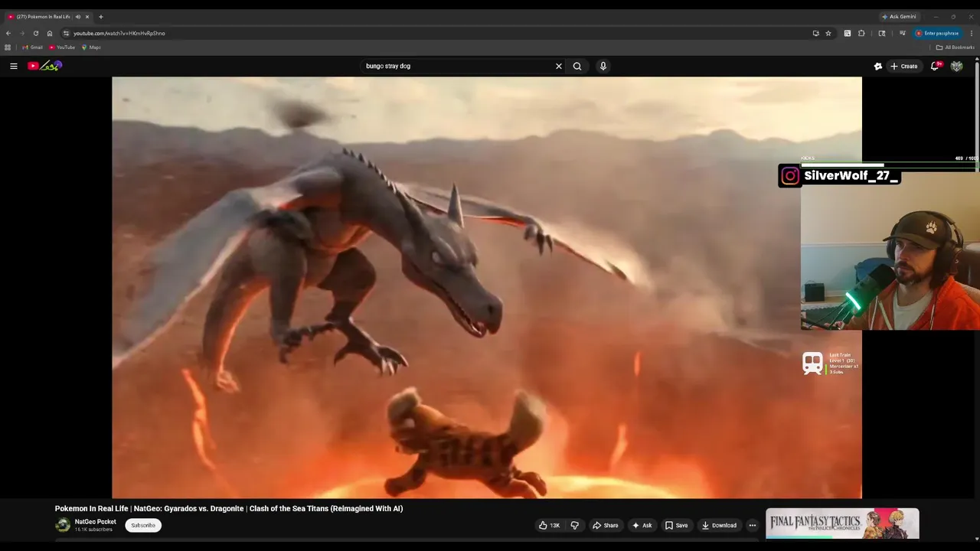
Task: Click '16.1K subscribers' text
Action: 93,530
